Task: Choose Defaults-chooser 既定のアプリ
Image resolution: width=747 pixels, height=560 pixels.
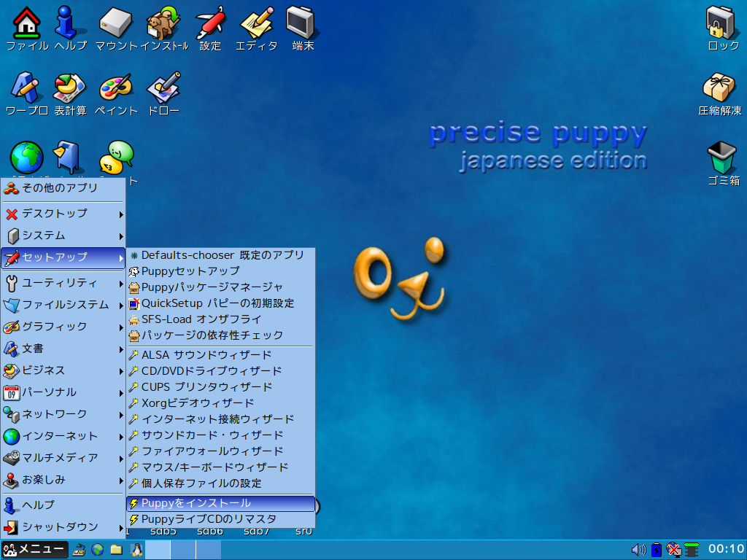Action: pyautogui.click(x=220, y=256)
